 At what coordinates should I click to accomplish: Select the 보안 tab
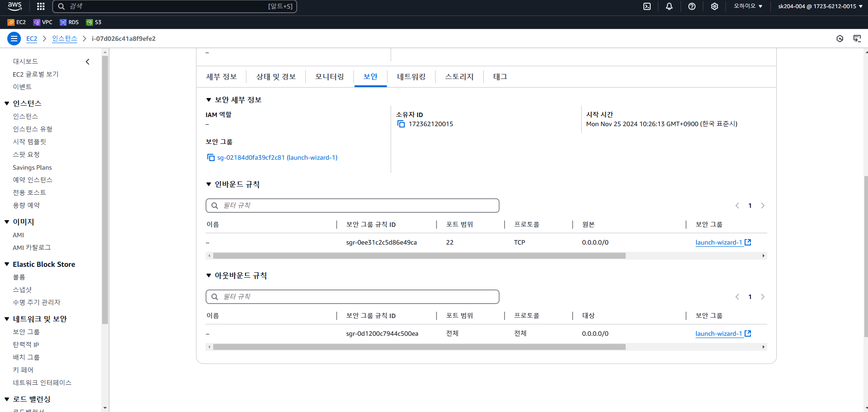(x=370, y=77)
